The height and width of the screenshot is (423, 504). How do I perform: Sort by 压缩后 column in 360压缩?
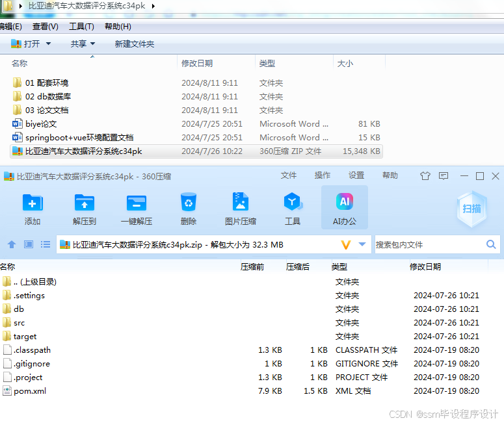(298, 266)
